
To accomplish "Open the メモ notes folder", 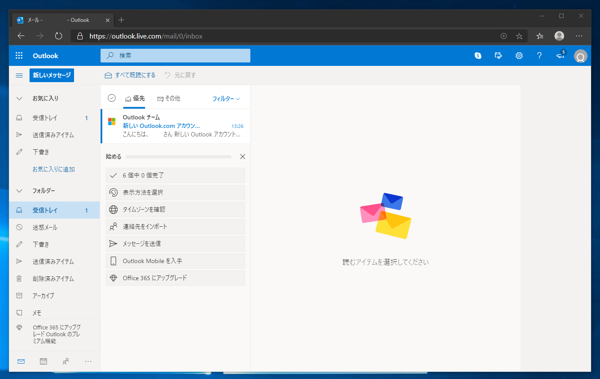I will [x=54, y=313].
